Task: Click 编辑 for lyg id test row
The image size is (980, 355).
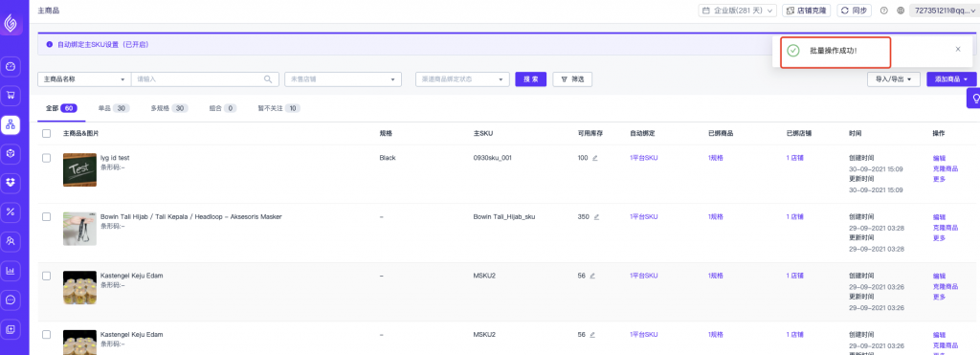Action: 939,158
